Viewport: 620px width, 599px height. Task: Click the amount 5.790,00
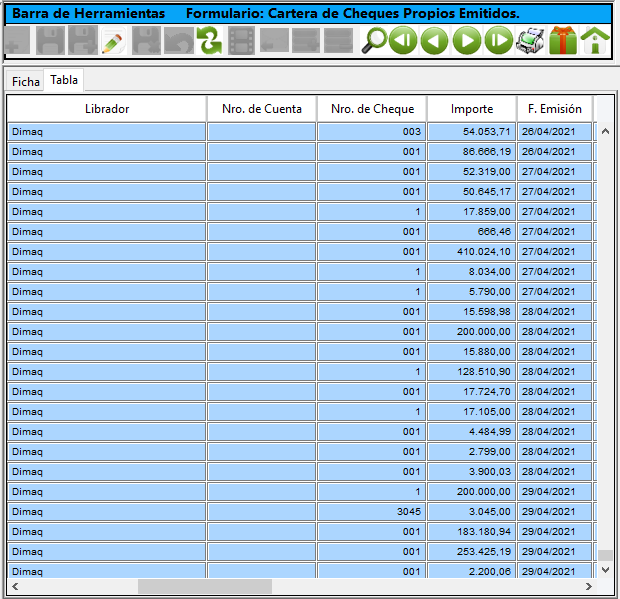click(x=490, y=292)
